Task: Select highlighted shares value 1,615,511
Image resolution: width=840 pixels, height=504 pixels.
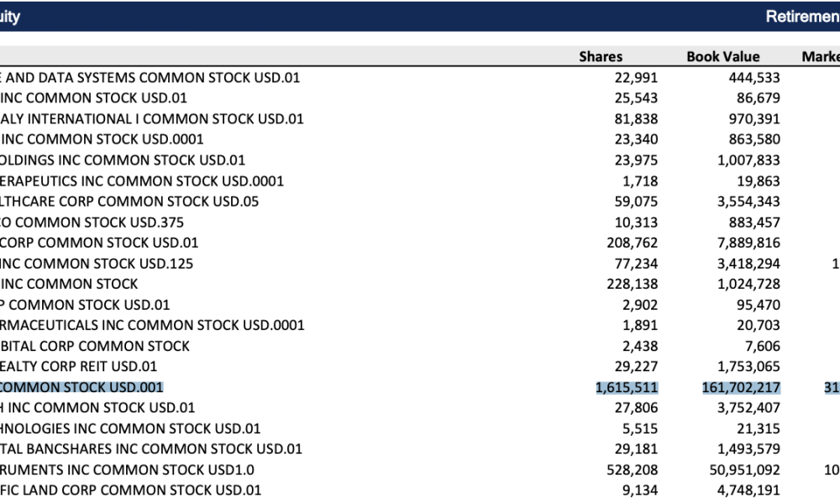Action: (x=627, y=387)
